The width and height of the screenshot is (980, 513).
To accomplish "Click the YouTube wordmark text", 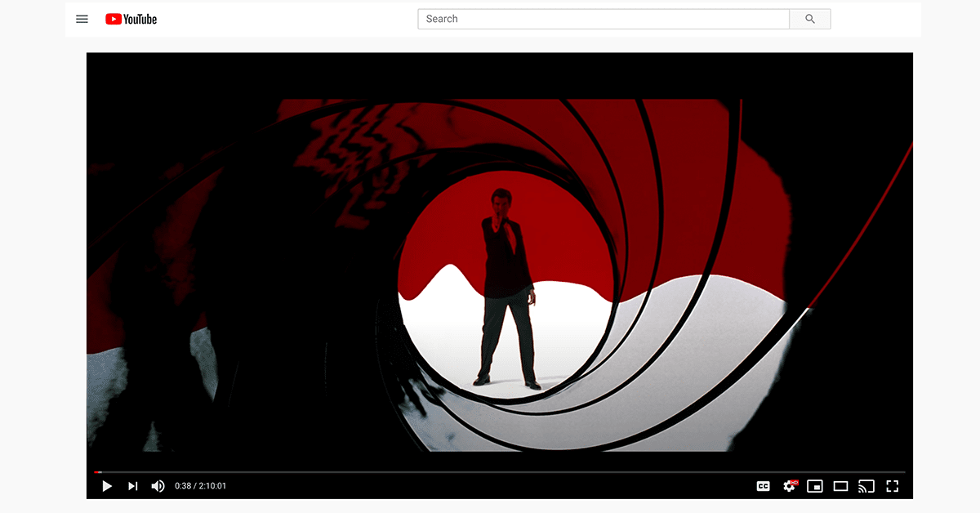I will tap(140, 19).
